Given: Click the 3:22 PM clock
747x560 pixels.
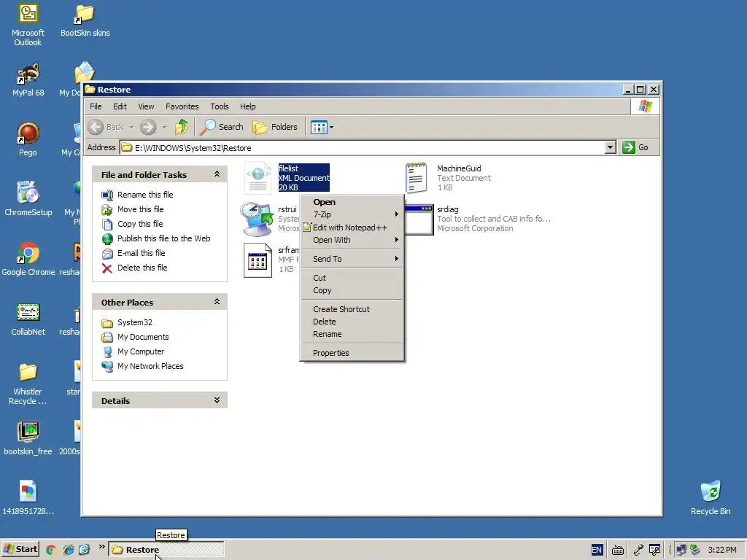Looking at the screenshot, I should click(722, 550).
